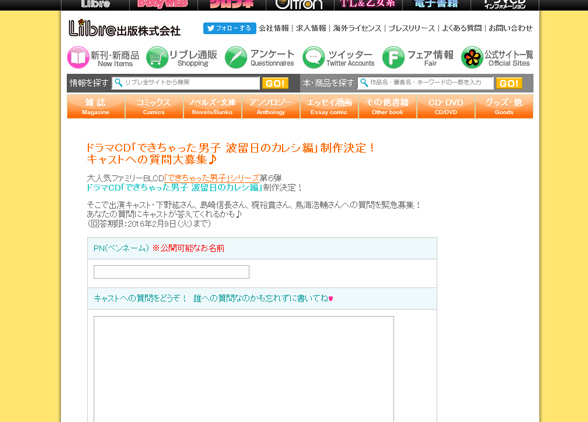Focus the site-wide search input field

pyautogui.click(x=186, y=83)
